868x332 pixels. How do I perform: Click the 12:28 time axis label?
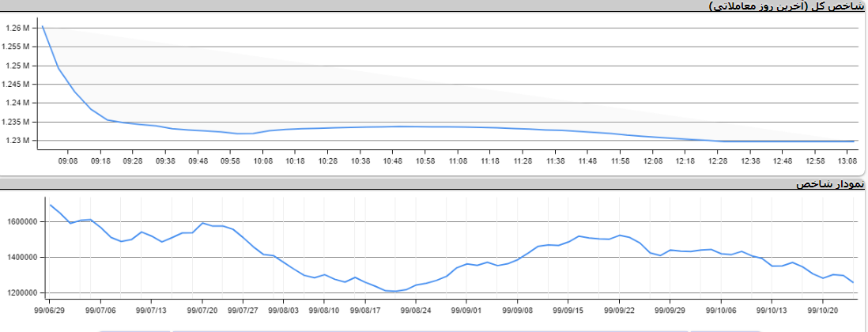pos(718,160)
